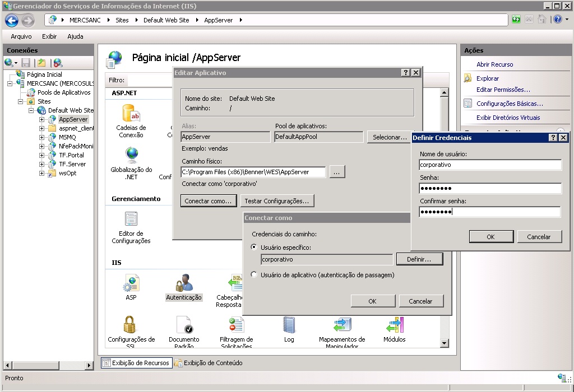This screenshot has height=392, width=574.
Task: Expand the MSMQ tree node
Action: click(42, 137)
